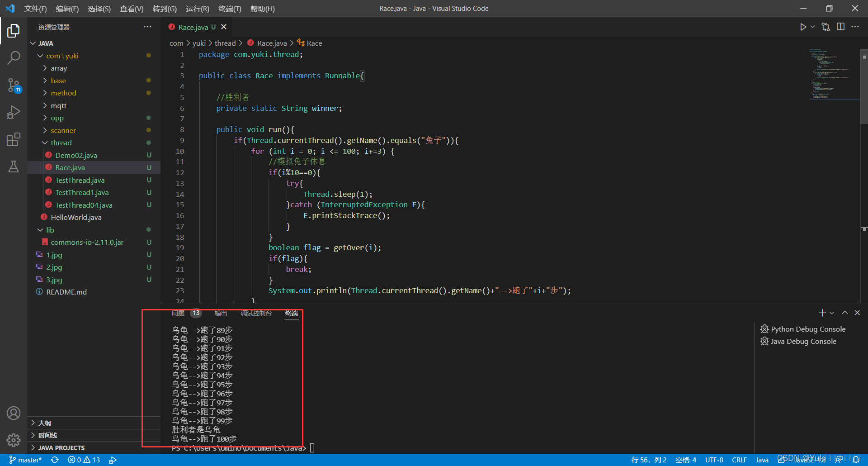Open the 查看(V) menu
The height and width of the screenshot is (466, 868).
132,9
